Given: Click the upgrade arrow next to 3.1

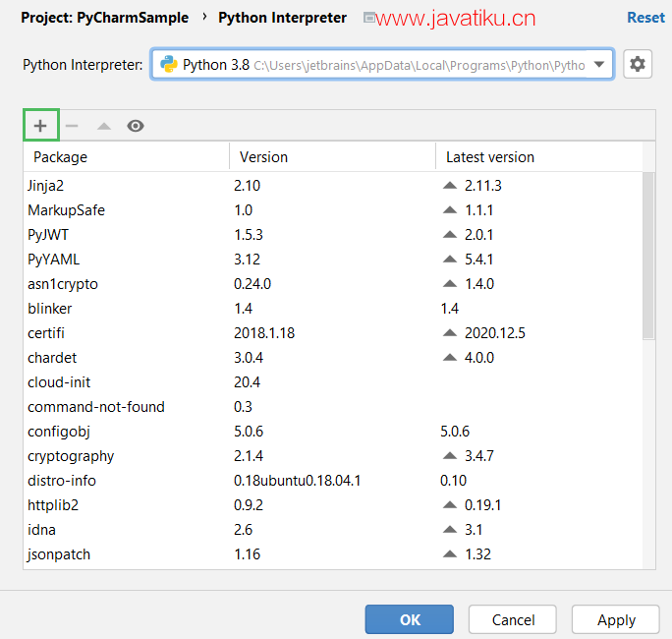Looking at the screenshot, I should coord(450,530).
